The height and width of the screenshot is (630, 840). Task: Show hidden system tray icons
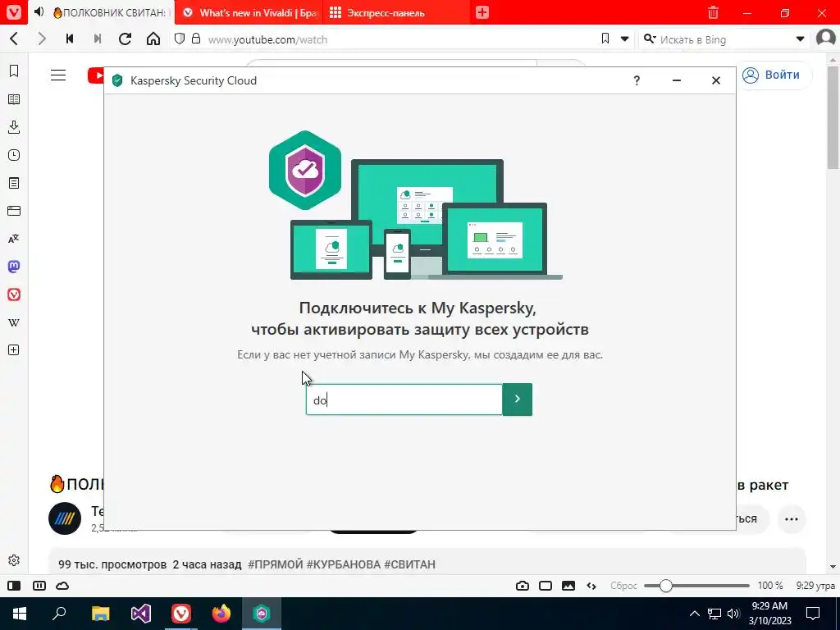point(694,614)
